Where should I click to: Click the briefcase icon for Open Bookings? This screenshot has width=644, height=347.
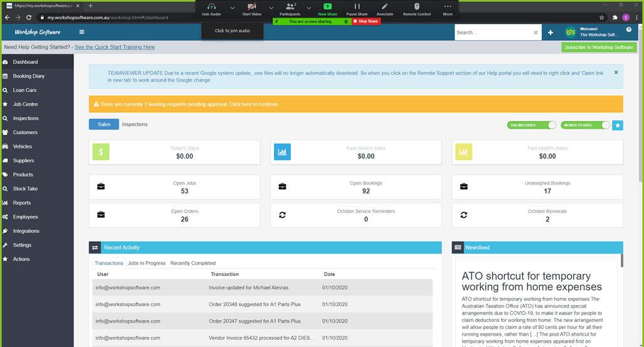282,186
